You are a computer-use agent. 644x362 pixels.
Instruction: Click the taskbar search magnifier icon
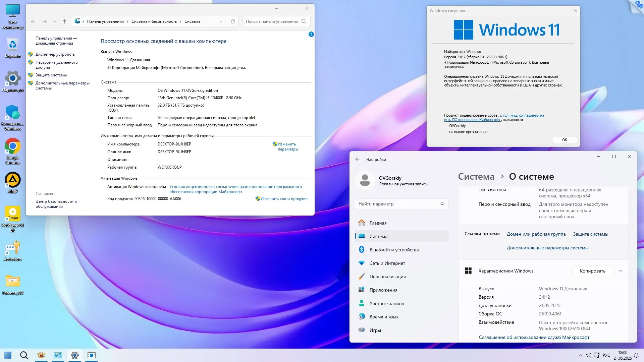pyautogui.click(x=24, y=355)
